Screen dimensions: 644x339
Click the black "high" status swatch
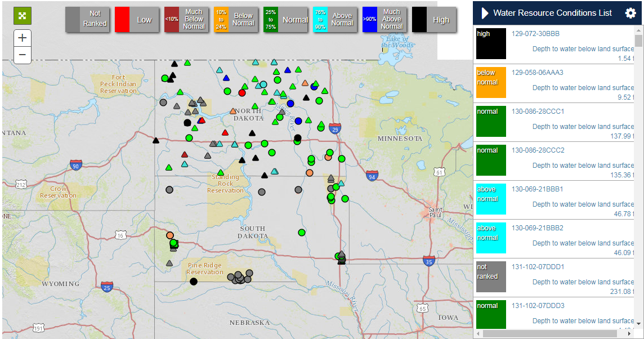[491, 43]
